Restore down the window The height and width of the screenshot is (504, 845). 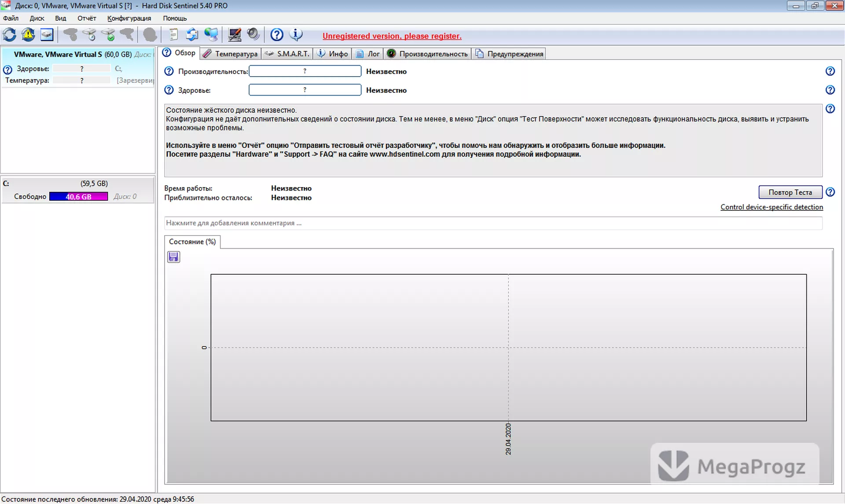(x=815, y=6)
